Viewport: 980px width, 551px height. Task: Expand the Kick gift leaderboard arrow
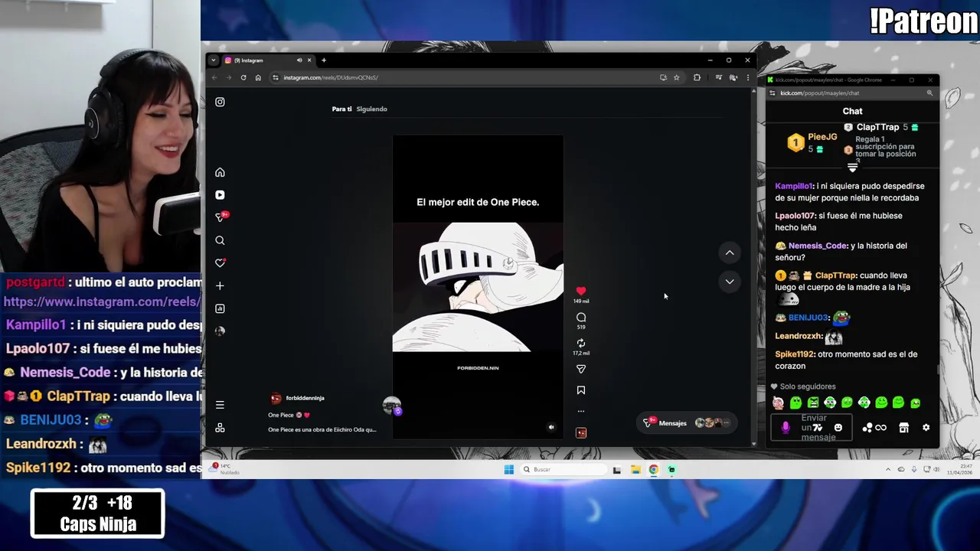852,168
